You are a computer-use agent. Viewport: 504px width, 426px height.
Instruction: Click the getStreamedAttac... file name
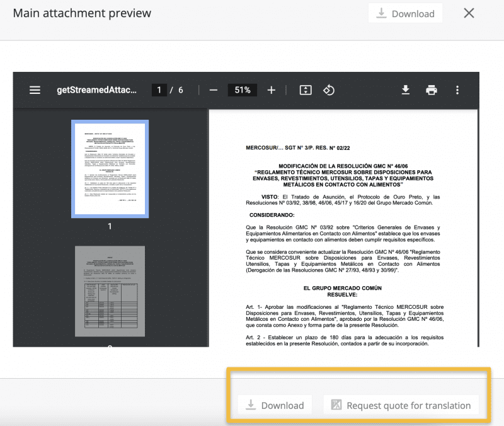tap(96, 90)
